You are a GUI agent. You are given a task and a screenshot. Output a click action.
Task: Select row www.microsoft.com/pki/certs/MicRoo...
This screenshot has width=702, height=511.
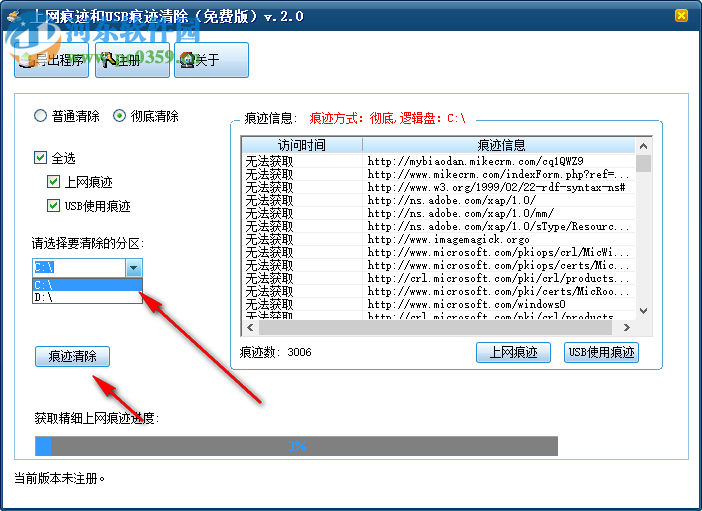[438, 291]
